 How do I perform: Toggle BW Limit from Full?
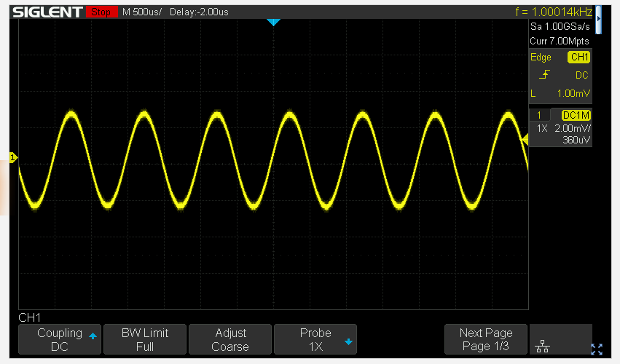[144, 339]
